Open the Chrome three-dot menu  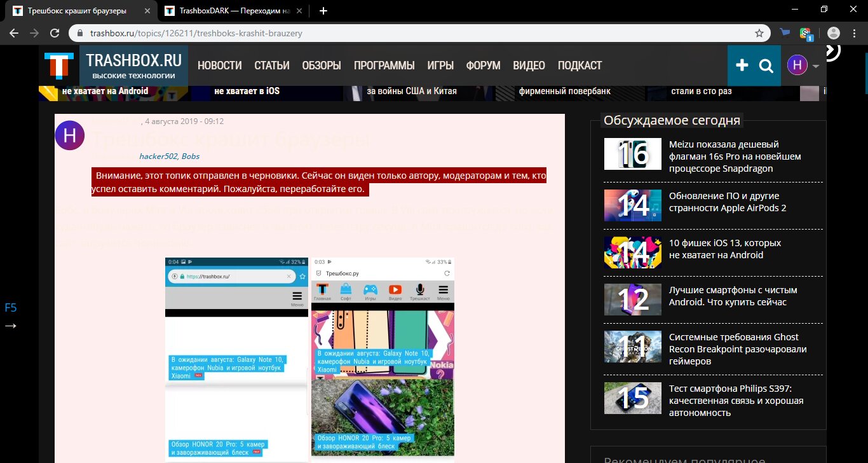(x=855, y=33)
